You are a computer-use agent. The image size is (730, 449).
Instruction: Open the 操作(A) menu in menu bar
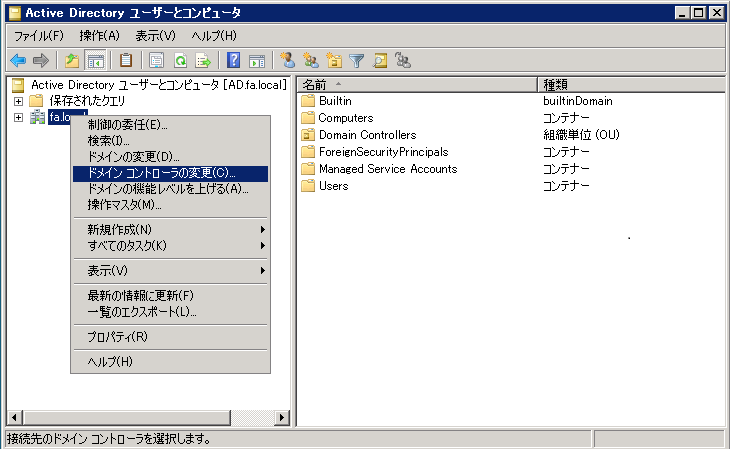pyautogui.click(x=99, y=35)
